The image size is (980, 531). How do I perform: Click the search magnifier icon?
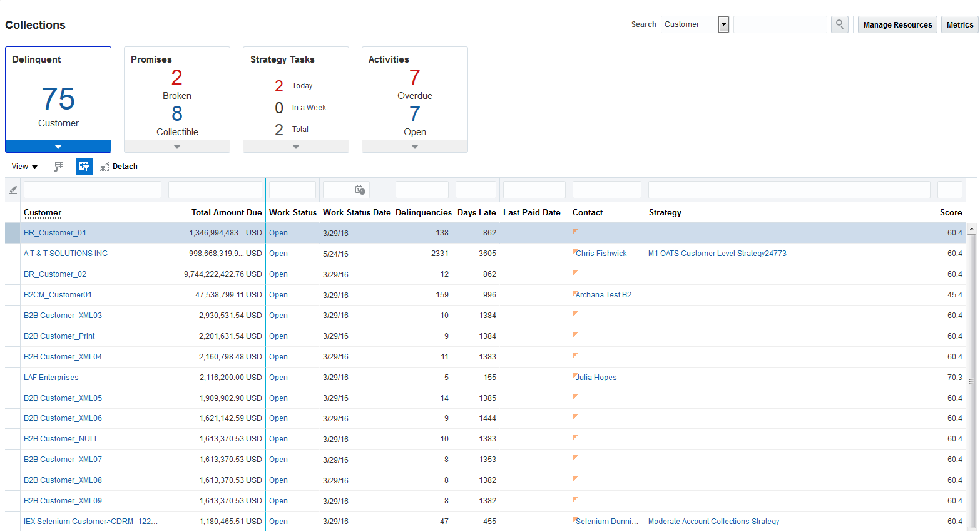click(x=839, y=24)
